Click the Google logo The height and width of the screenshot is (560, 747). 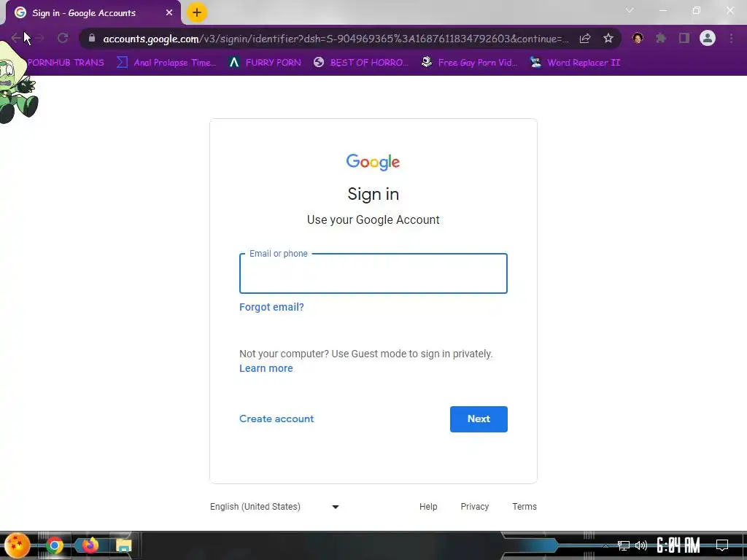tap(373, 163)
